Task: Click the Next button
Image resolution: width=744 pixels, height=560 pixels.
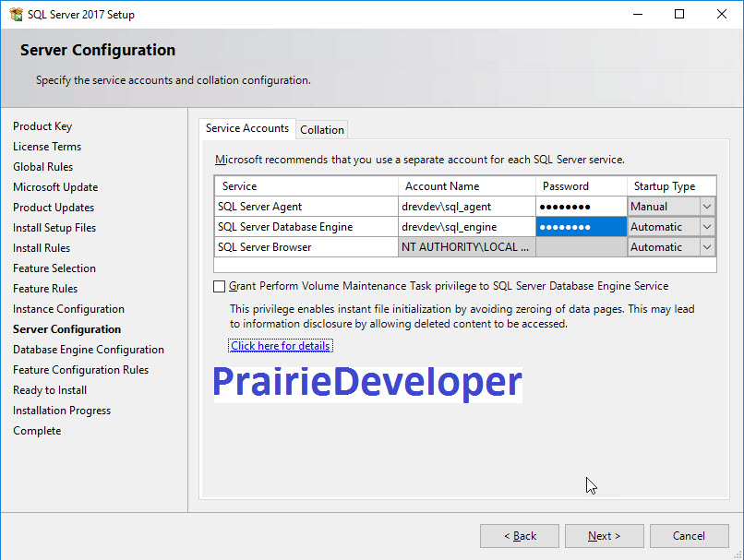Action: [604, 536]
